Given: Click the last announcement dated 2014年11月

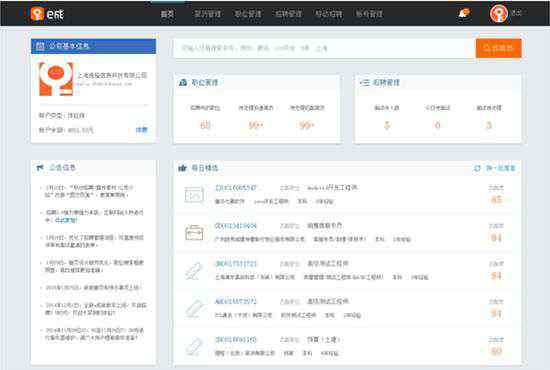Looking at the screenshot, I should click(x=95, y=334).
